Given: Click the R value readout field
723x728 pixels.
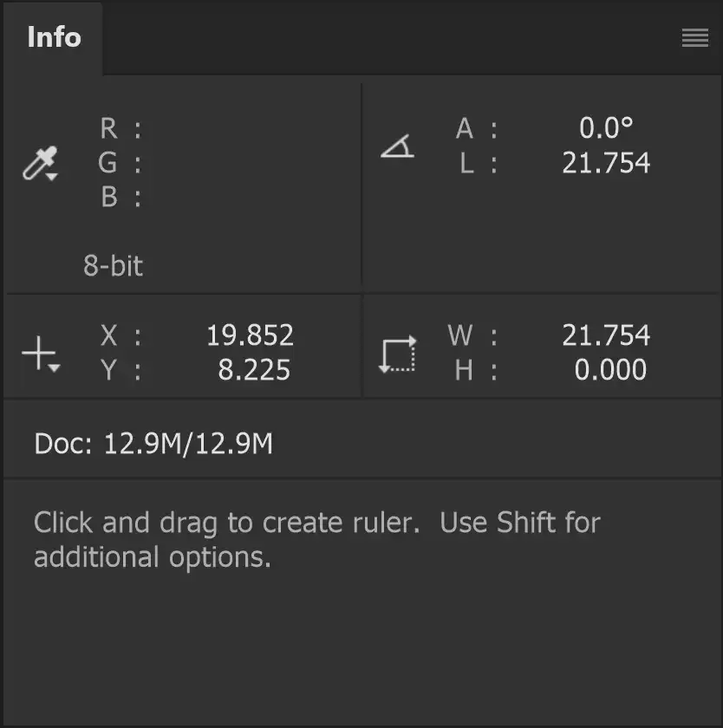Looking at the screenshot, I should (x=217, y=128).
